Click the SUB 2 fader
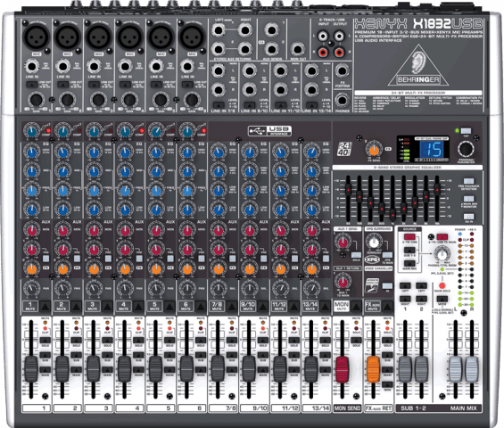This screenshot has height=428, width=504. coord(421,369)
